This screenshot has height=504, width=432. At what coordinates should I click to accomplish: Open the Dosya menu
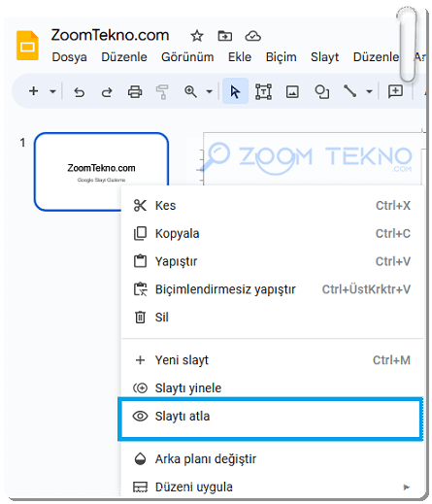coord(70,57)
